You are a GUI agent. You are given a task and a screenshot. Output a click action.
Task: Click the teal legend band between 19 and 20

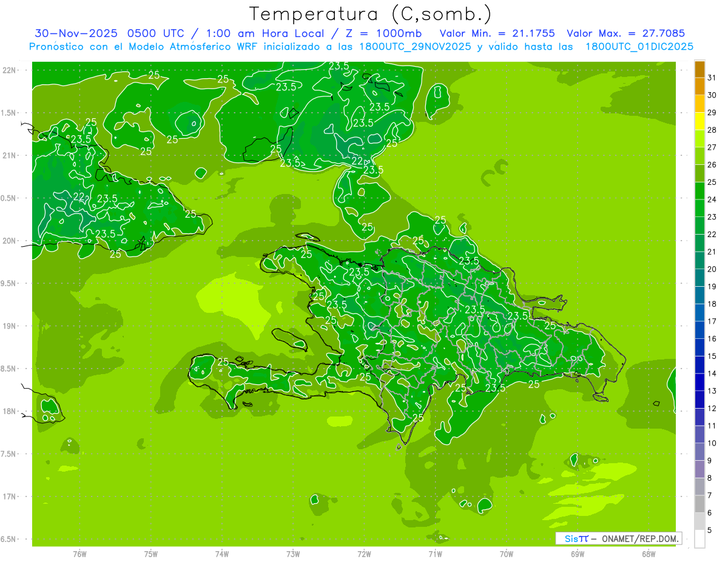[x=699, y=278]
